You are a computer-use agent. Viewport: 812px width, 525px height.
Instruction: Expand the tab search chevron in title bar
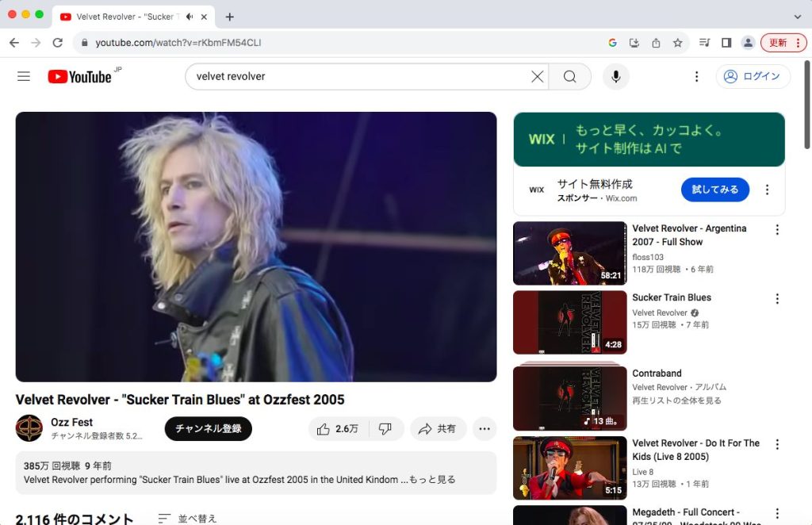click(x=798, y=17)
